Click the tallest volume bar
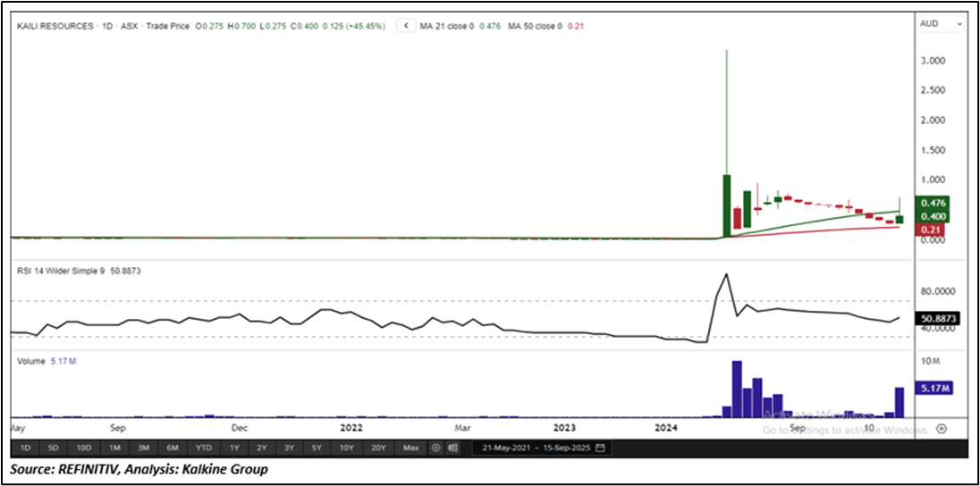This screenshot has width=980, height=486. tap(737, 390)
